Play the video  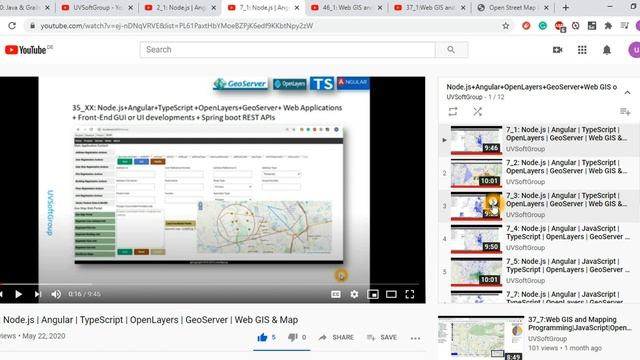click(x=18, y=294)
